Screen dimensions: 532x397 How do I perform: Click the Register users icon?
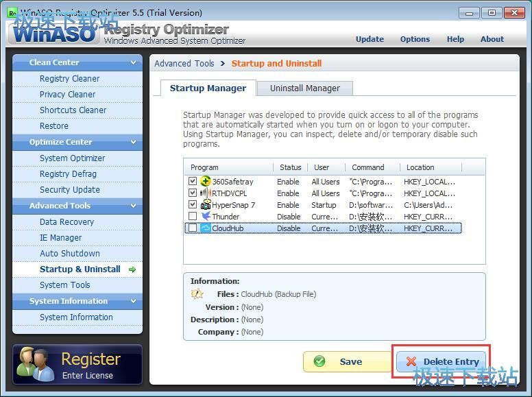[36, 364]
